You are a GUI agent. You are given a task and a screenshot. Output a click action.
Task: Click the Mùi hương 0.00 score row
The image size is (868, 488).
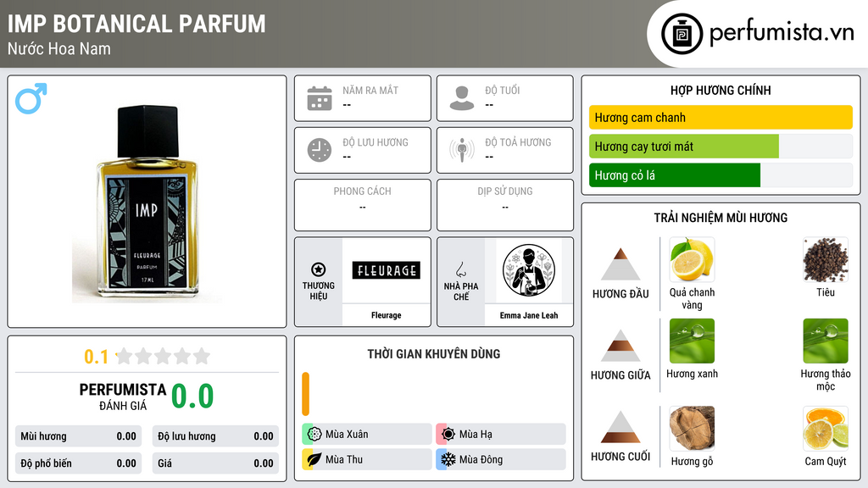[x=79, y=436]
